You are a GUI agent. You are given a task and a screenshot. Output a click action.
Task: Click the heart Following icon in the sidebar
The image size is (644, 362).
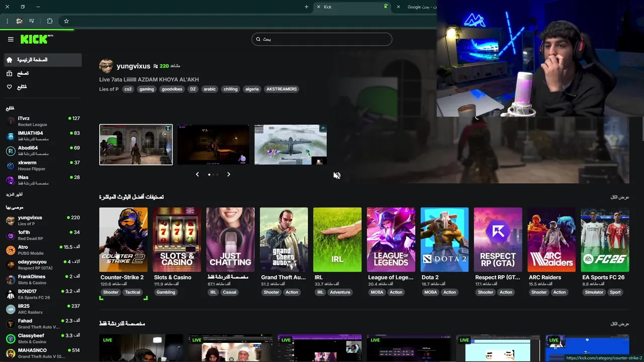pyautogui.click(x=9, y=87)
